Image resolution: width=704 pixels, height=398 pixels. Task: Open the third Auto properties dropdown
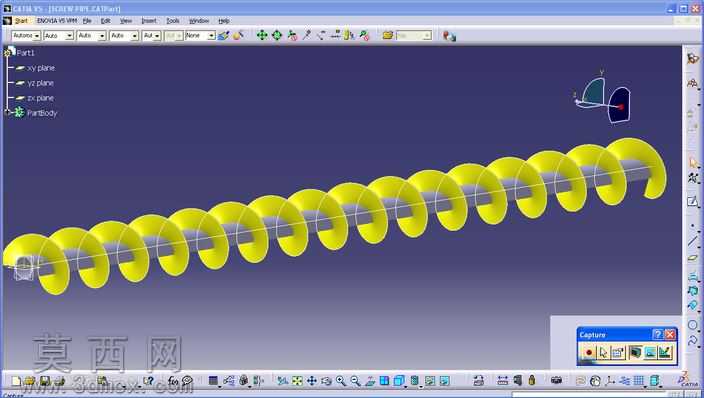click(91, 35)
